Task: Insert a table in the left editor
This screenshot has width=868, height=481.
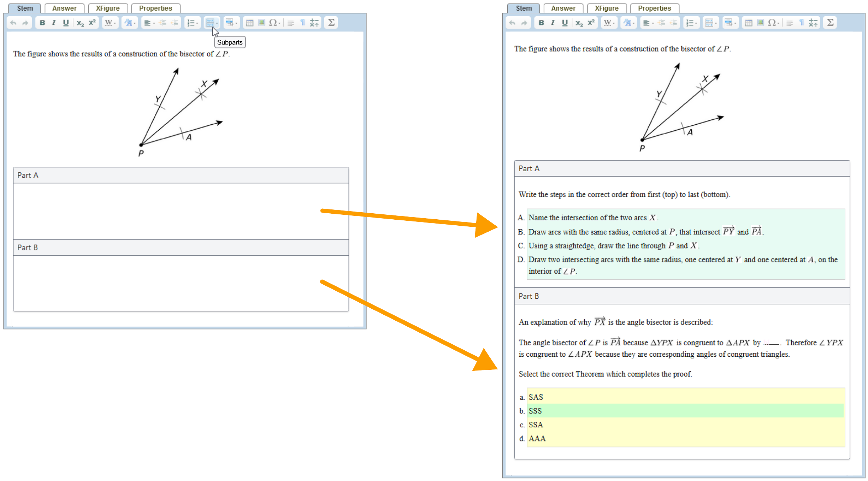Action: [x=249, y=23]
